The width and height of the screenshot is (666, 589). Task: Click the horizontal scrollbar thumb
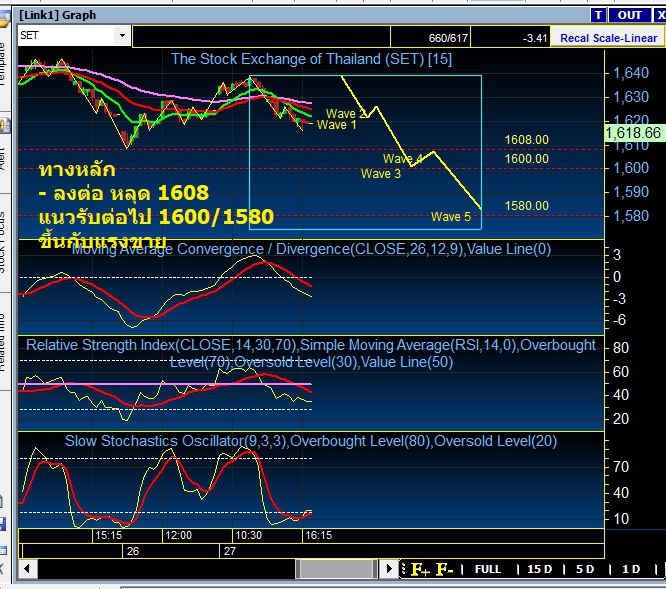tap(336, 569)
